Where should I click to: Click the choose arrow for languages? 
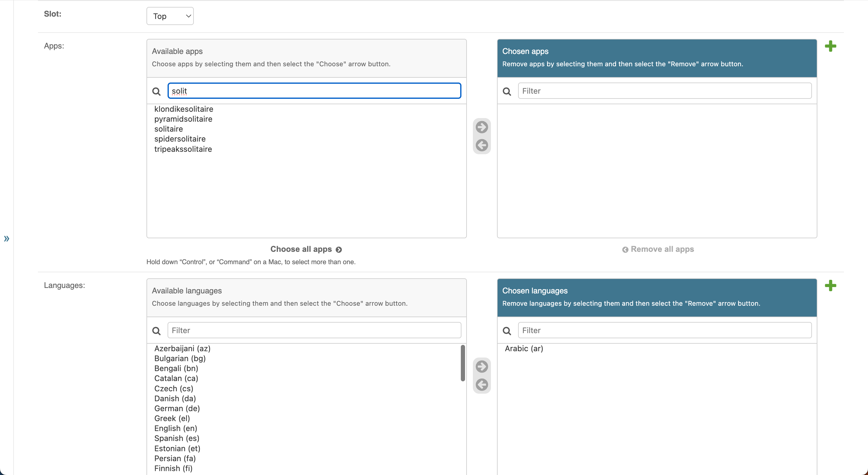pos(482,367)
